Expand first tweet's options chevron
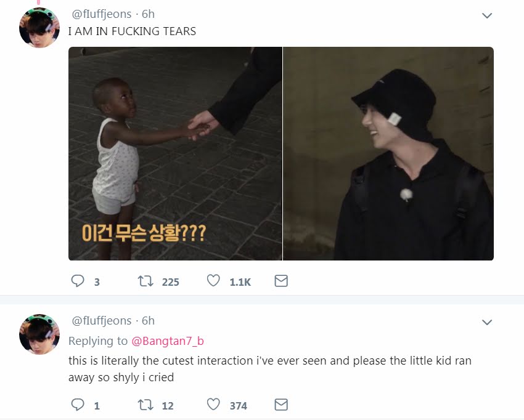524x420 pixels. tap(487, 15)
